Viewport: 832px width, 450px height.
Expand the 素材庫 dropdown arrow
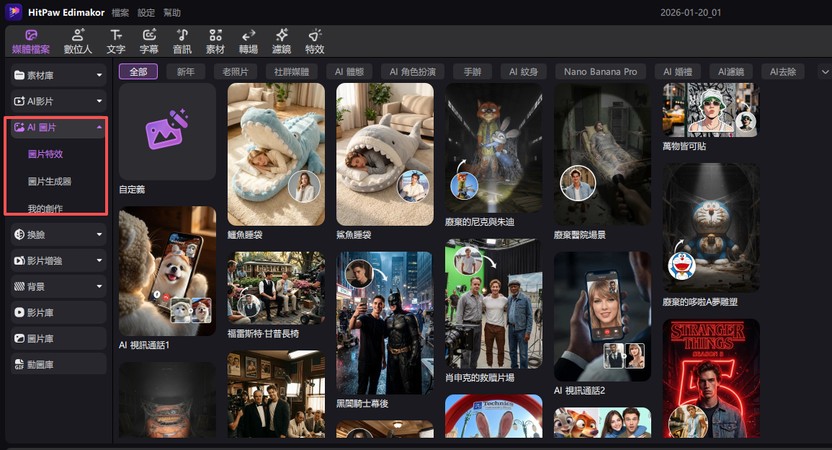point(99,75)
